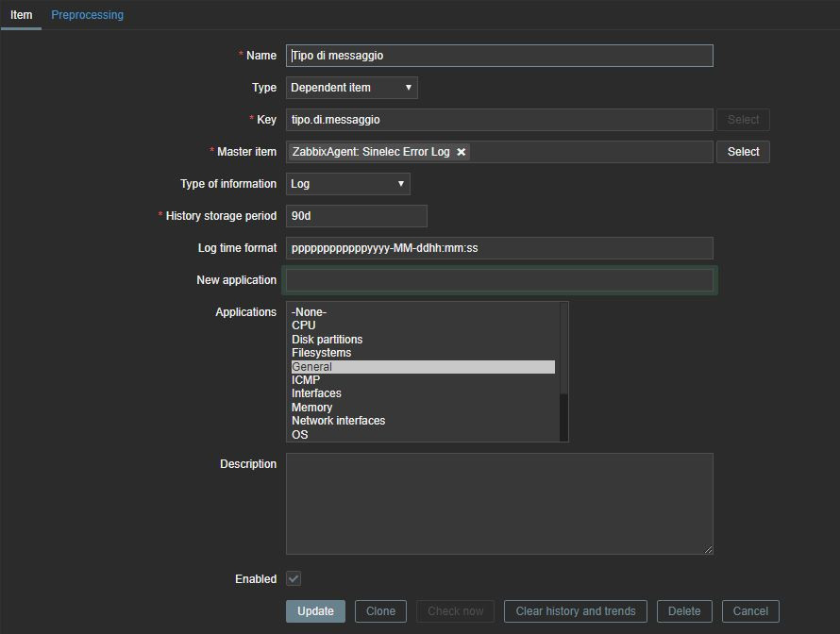The image size is (840, 634).
Task: Click the Name input field
Action: pos(499,56)
